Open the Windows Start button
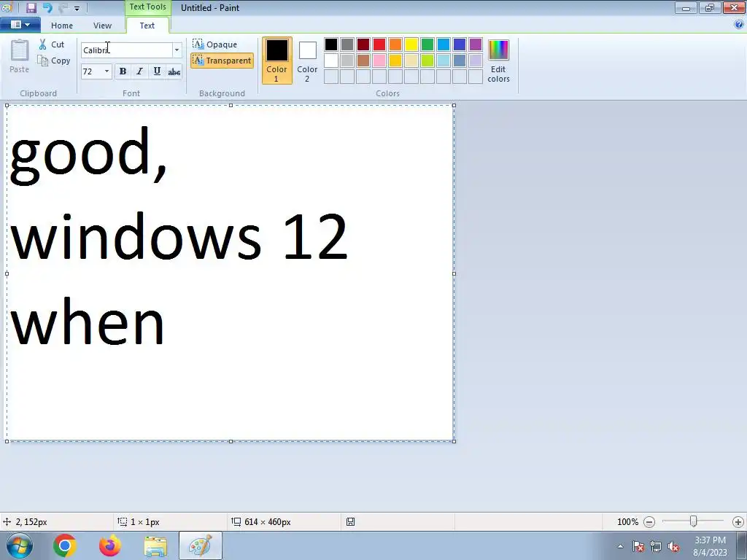Viewport: 747px width, 560px height. tap(20, 545)
